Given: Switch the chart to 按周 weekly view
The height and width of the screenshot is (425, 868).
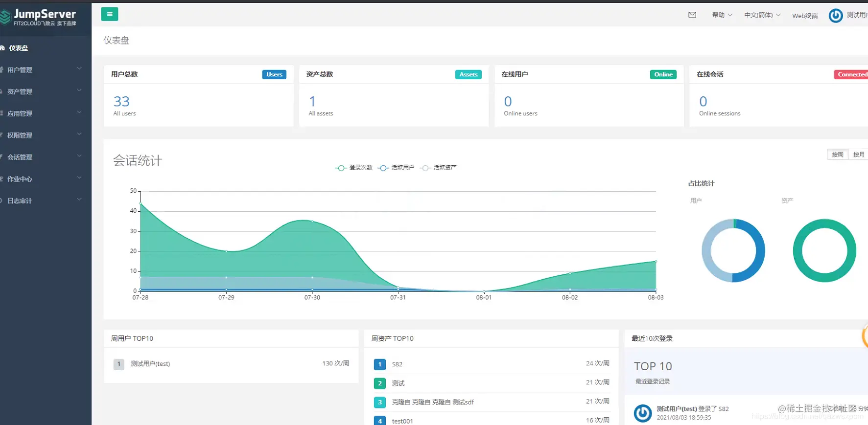Looking at the screenshot, I should pos(838,155).
